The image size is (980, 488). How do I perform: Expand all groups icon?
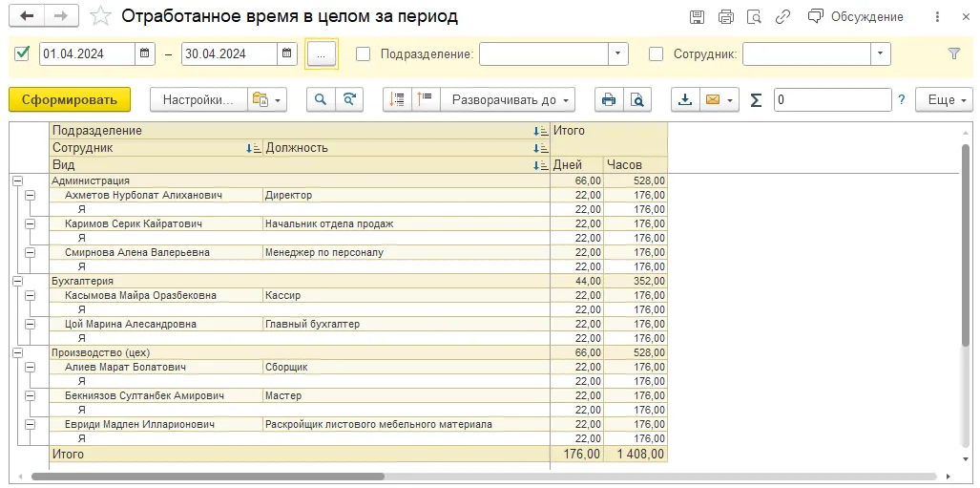coord(397,99)
